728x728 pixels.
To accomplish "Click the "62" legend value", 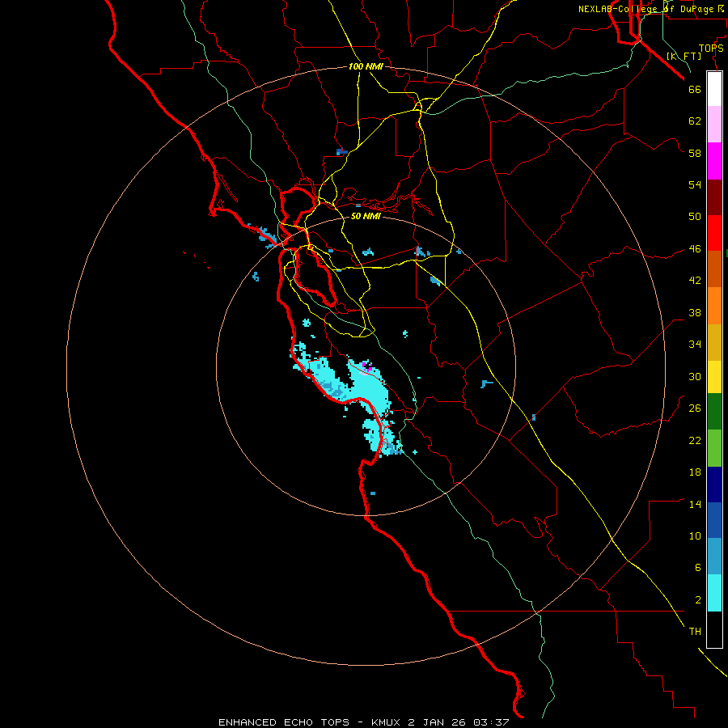I will 695,121.
